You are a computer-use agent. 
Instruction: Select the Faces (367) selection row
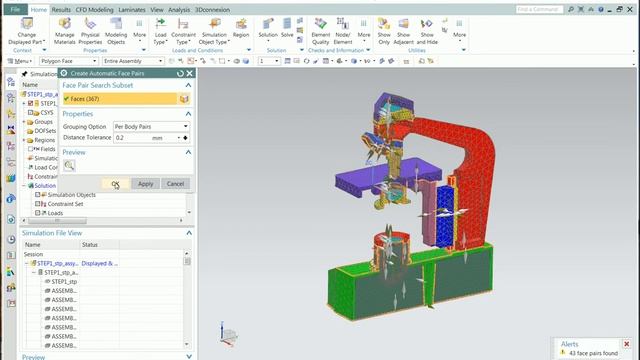[x=120, y=99]
